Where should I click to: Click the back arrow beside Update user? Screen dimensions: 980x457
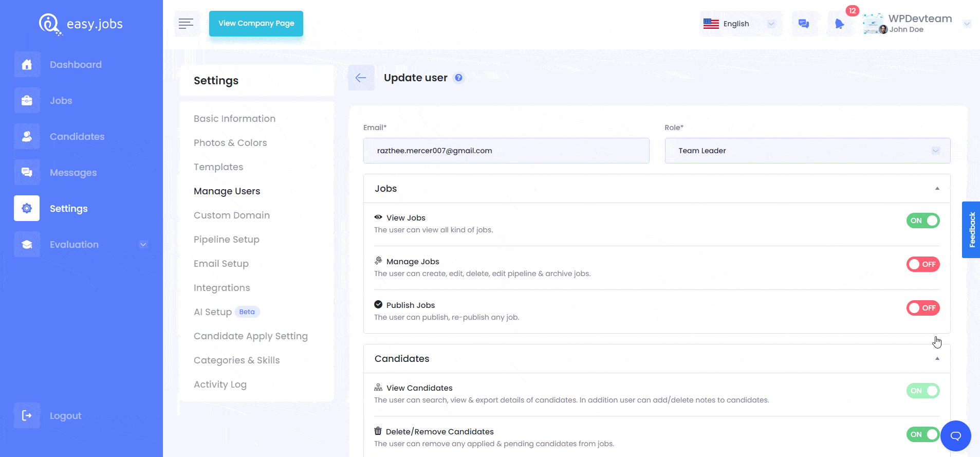(x=361, y=78)
